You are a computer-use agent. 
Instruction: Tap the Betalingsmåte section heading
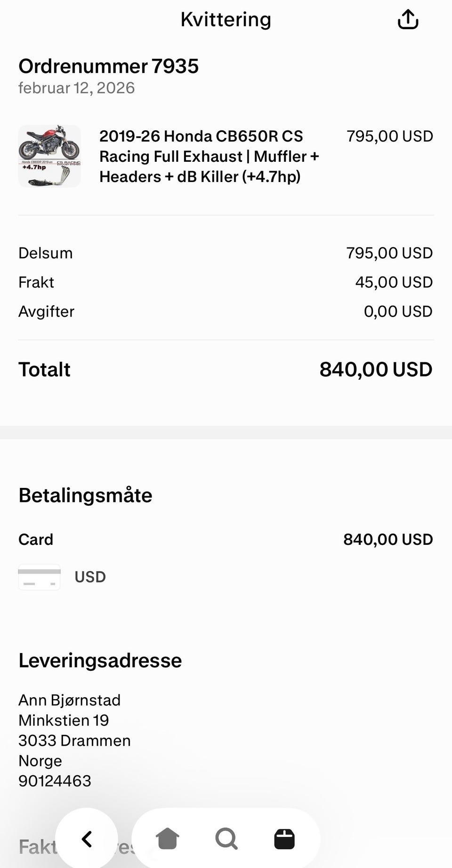point(85,495)
